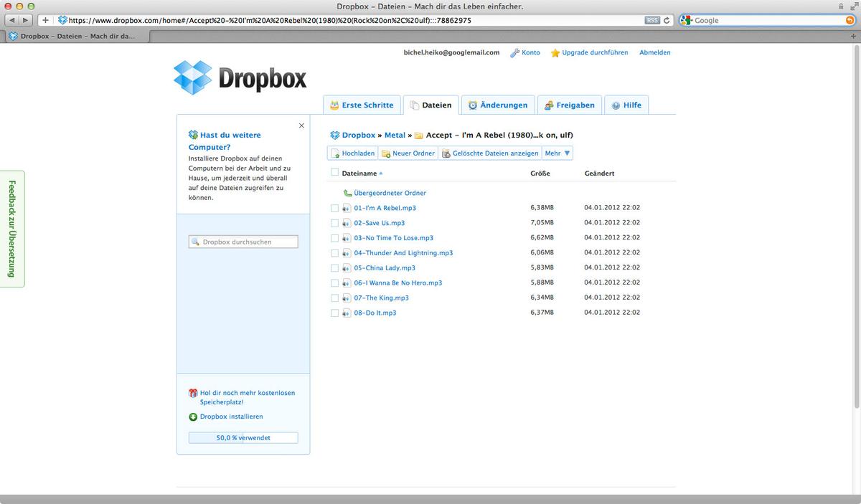
Task: Click the green download icon for installing Dropbox
Action: tap(193, 417)
